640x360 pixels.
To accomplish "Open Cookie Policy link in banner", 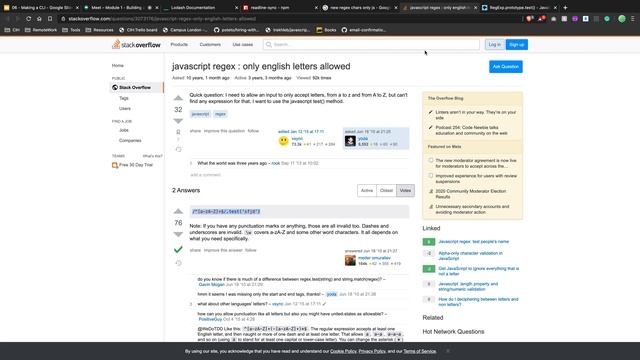I will coord(343,351).
